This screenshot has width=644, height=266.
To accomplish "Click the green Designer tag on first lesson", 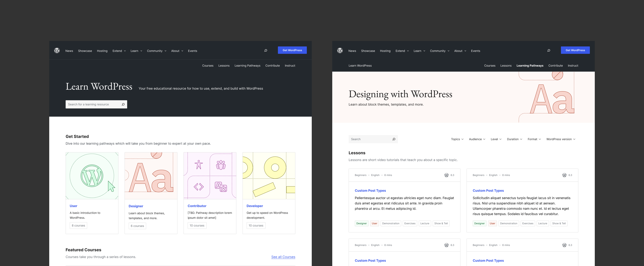I will point(362,223).
